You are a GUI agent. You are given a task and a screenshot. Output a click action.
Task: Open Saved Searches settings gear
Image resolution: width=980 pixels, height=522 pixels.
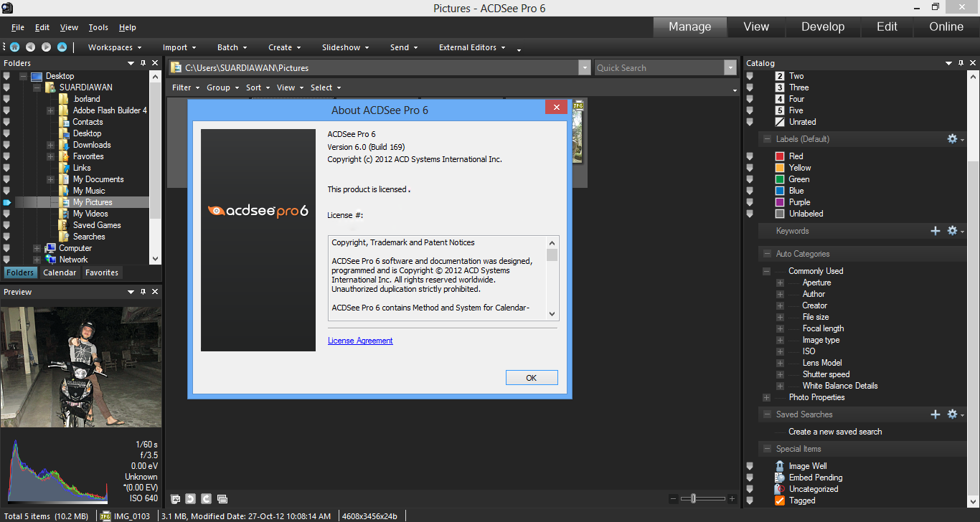click(953, 414)
